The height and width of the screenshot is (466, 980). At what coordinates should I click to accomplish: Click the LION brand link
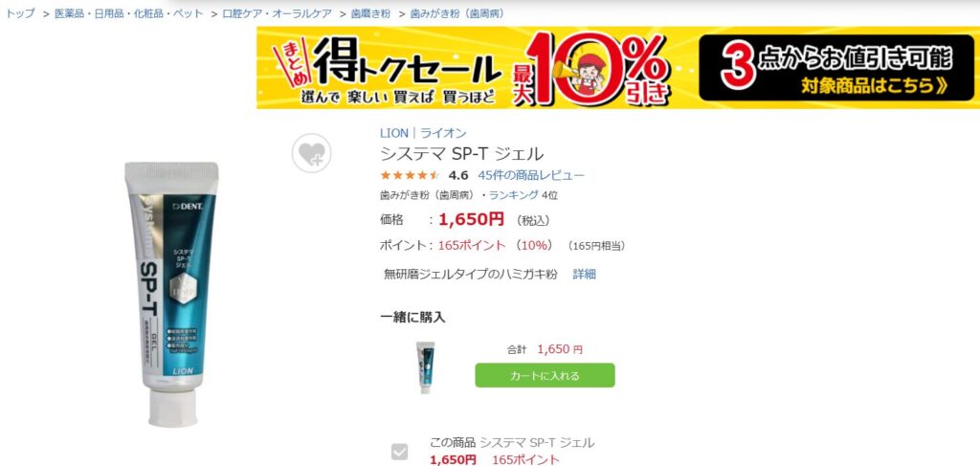393,133
